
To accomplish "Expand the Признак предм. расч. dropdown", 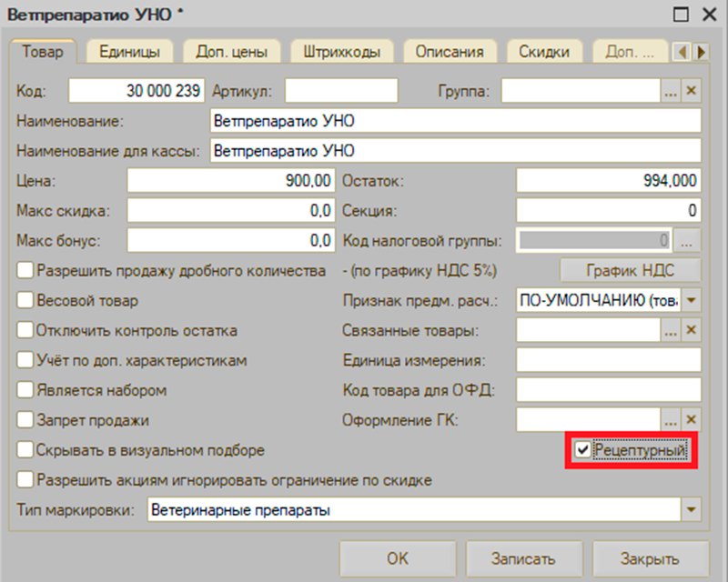I will coord(691,300).
